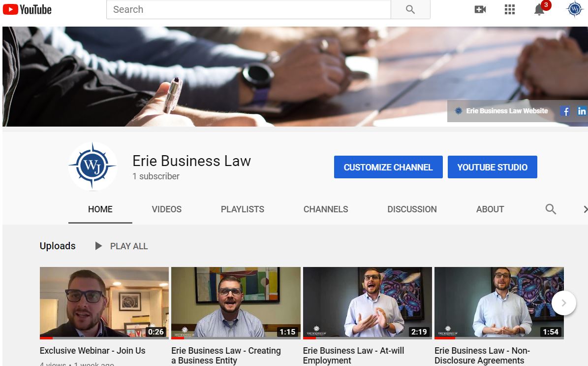Open the At-will Employment video thumbnail
This screenshot has width=588, height=366.
(x=368, y=303)
